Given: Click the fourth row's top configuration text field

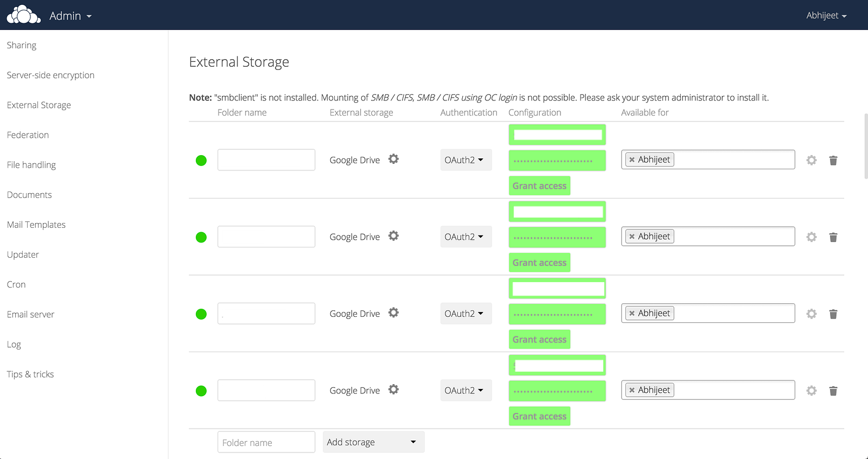Looking at the screenshot, I should coord(557,365).
